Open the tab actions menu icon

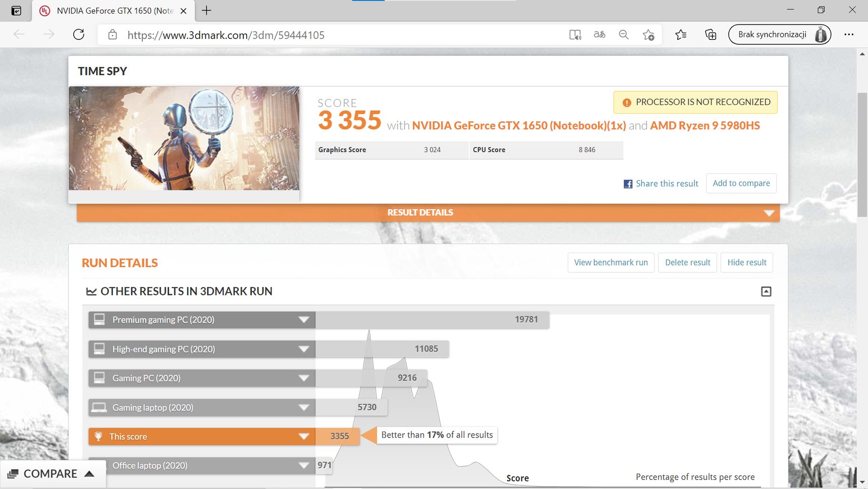point(16,11)
